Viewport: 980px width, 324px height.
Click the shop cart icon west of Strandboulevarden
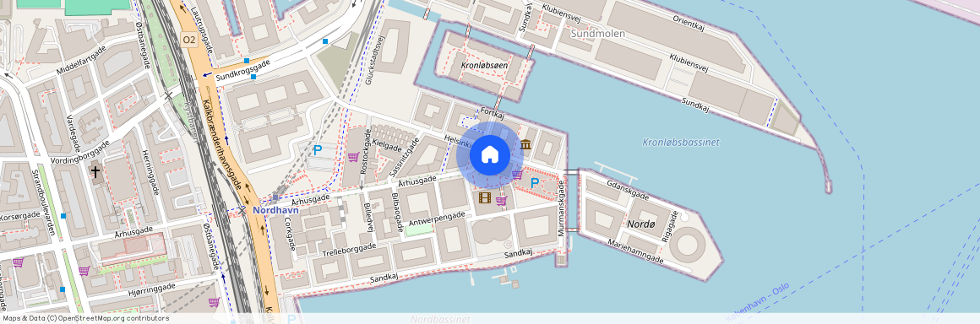(18, 262)
